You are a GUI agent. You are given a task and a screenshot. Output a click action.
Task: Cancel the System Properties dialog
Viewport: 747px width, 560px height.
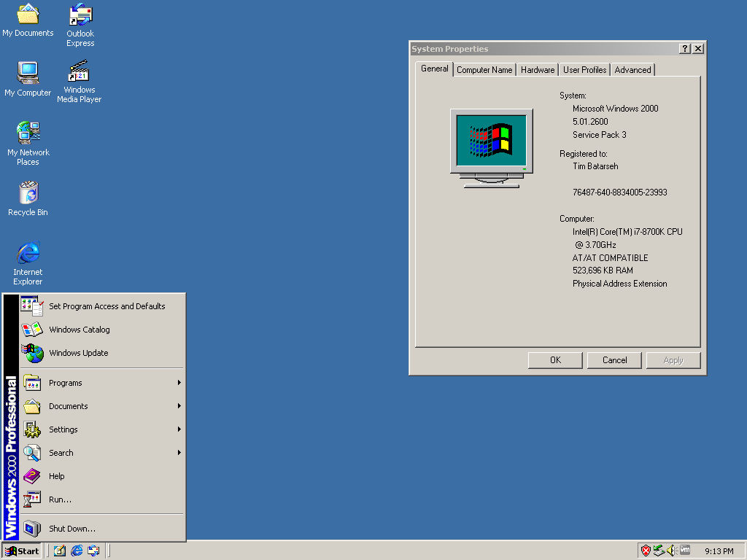click(x=614, y=360)
